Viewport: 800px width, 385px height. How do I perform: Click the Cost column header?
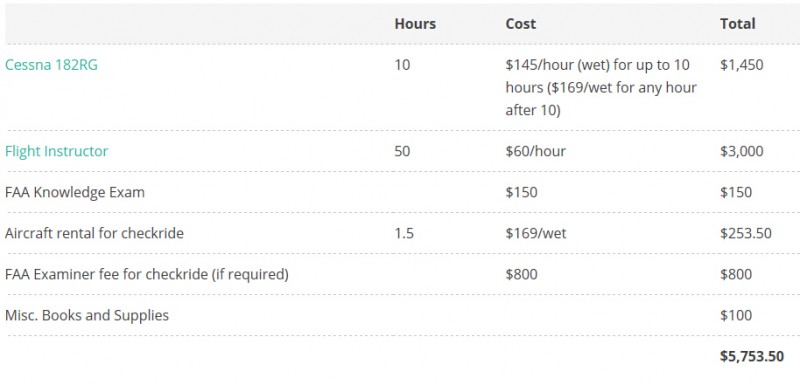click(x=520, y=24)
